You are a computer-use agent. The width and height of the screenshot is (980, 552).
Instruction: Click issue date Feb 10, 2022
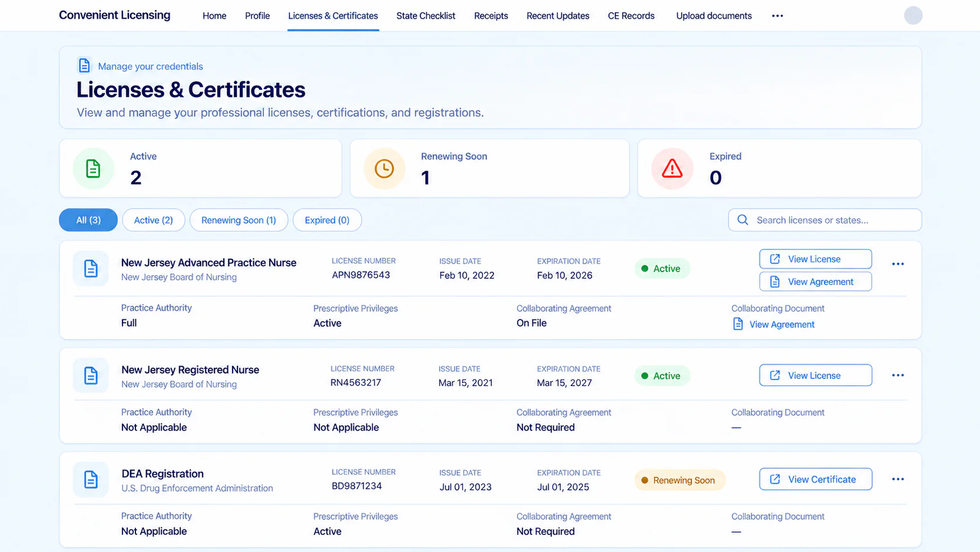(467, 276)
